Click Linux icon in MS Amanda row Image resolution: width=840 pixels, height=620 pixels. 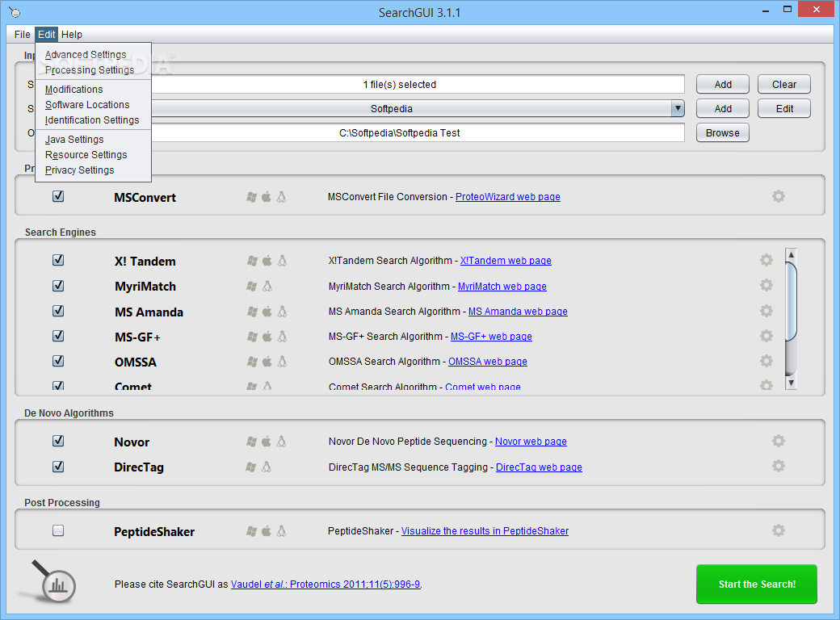(283, 312)
